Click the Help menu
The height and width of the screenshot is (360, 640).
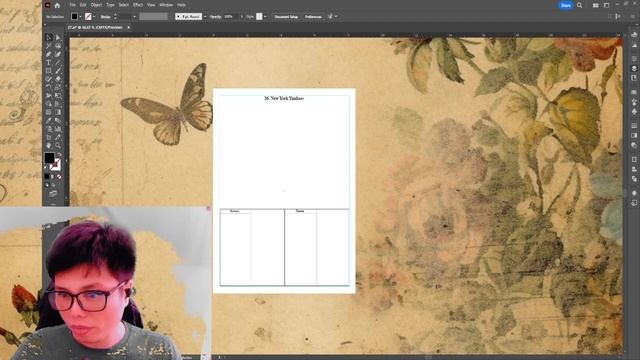tap(182, 5)
